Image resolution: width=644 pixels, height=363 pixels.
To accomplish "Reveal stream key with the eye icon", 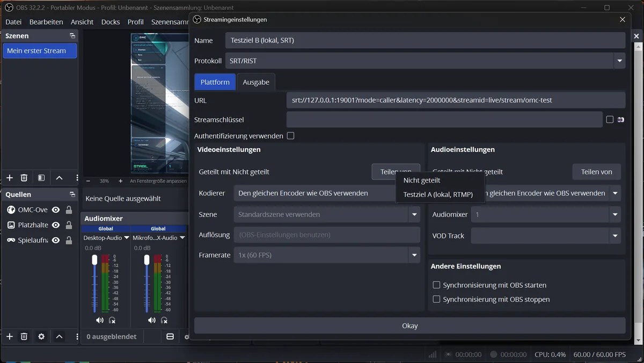I will pyautogui.click(x=621, y=120).
